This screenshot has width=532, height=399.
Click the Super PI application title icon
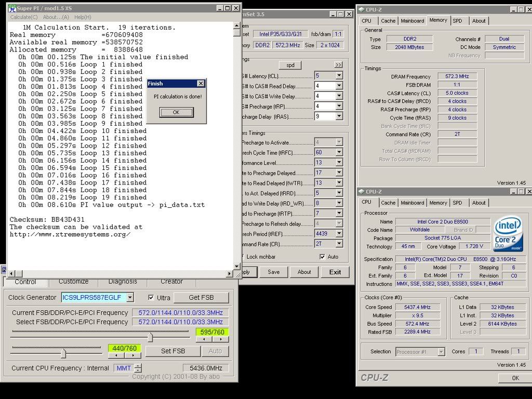[12, 8]
